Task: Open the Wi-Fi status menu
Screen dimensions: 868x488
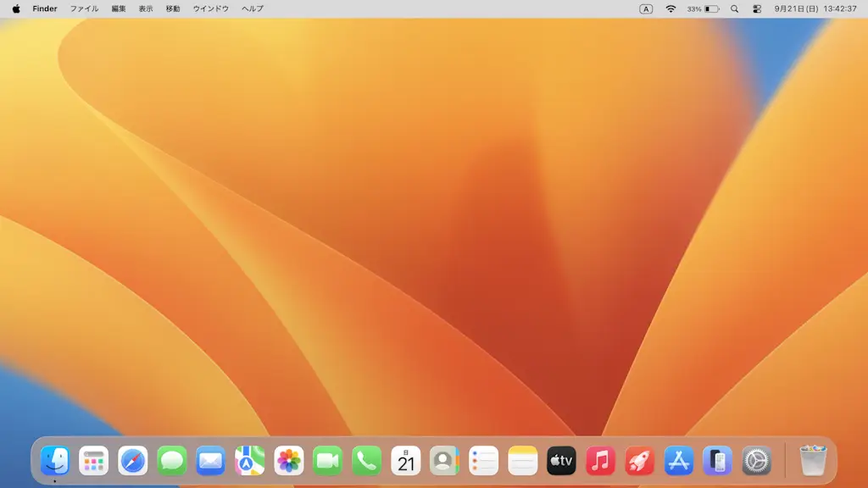Action: click(x=670, y=8)
